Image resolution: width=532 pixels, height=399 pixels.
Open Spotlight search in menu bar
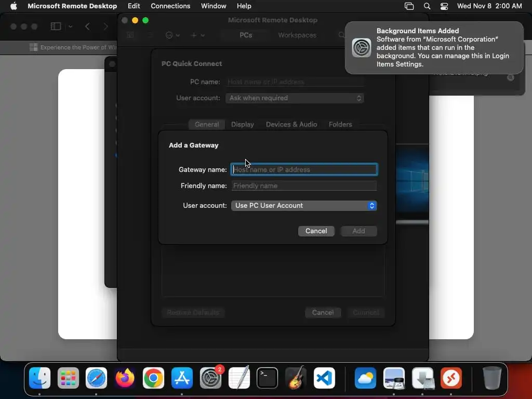click(427, 6)
